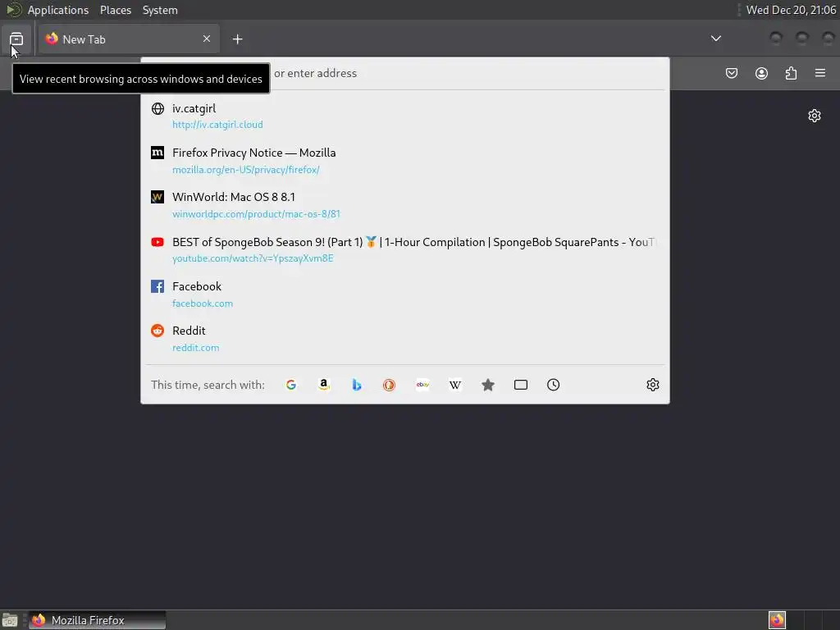The image size is (840, 630).
Task: Click the WinWorld favicon in suggestions
Action: click(157, 197)
